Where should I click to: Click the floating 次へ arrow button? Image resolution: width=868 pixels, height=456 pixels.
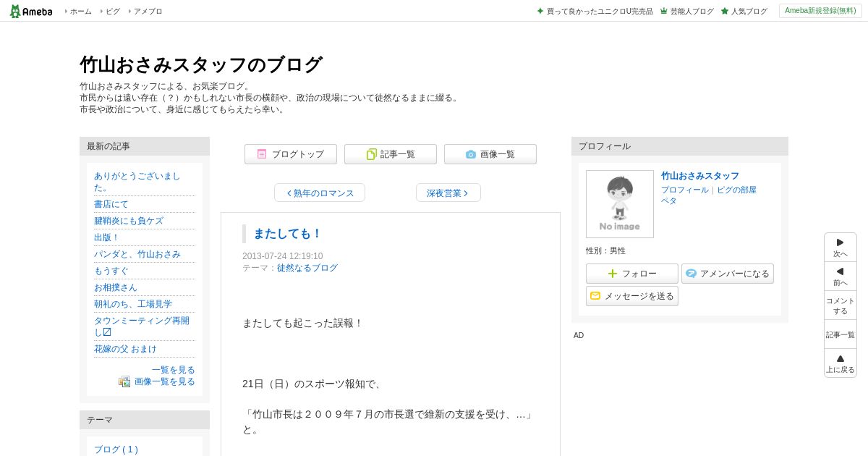tap(841, 248)
